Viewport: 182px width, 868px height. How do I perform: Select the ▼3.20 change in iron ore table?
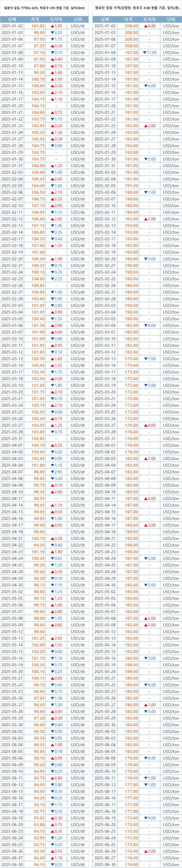pos(56,479)
